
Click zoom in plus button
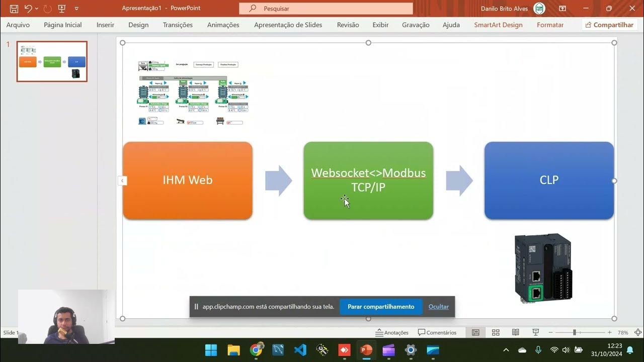[609, 332]
